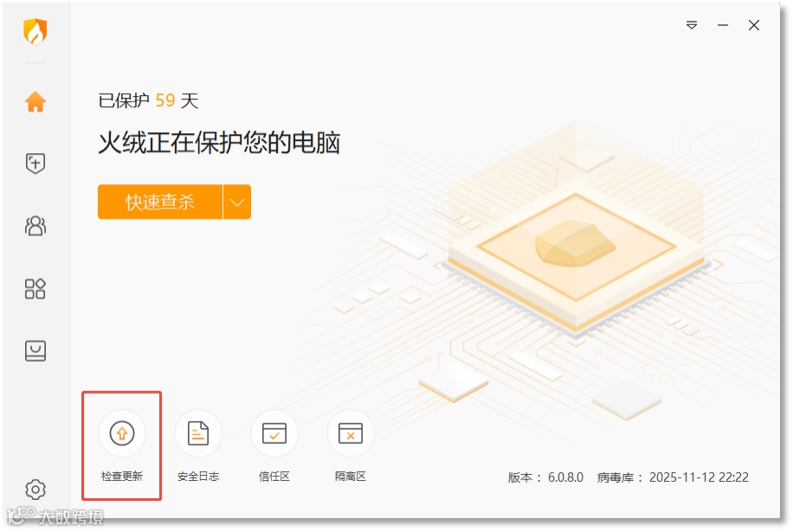Open the access control people icon
Image resolution: width=793 pixels, height=532 pixels.
[x=35, y=226]
